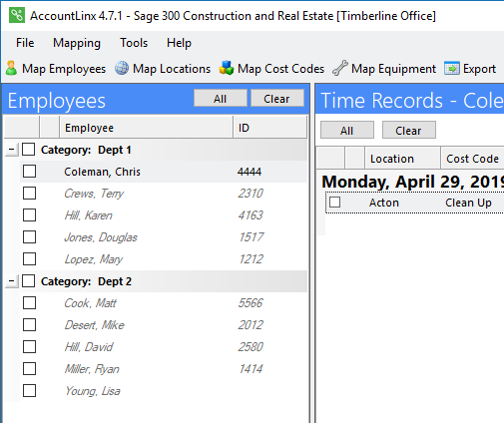This screenshot has width=504, height=423.
Task: Tick the checkbox for Cook, Matt
Action: pos(30,303)
